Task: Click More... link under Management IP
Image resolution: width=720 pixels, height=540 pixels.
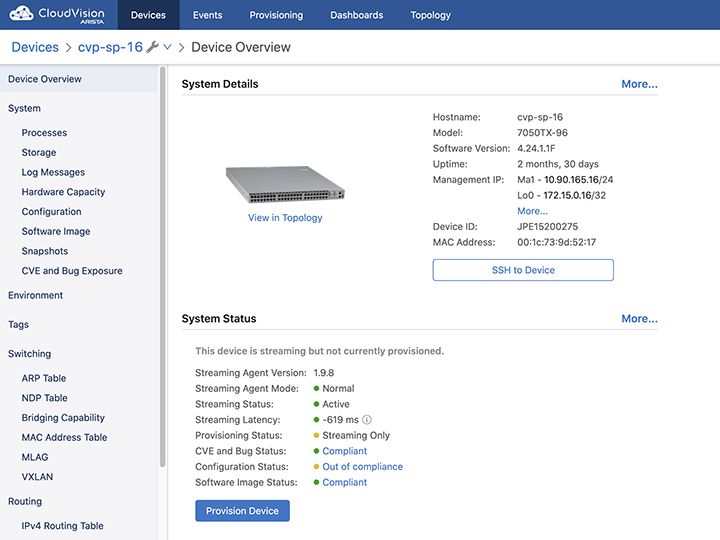Action: [532, 211]
